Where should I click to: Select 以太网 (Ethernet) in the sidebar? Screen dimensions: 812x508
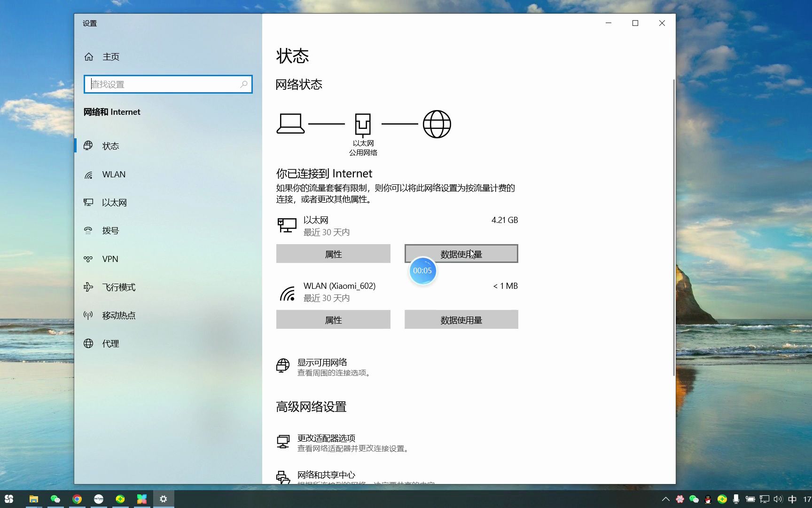pos(115,202)
